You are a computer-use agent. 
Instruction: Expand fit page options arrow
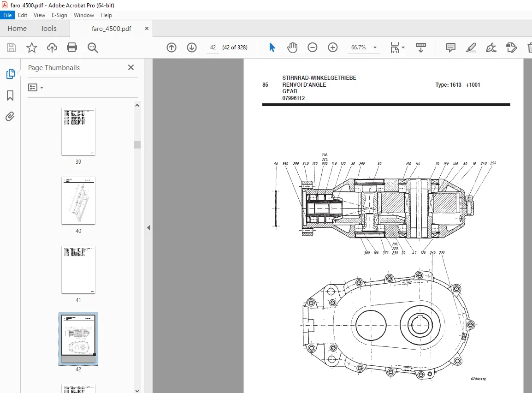403,48
